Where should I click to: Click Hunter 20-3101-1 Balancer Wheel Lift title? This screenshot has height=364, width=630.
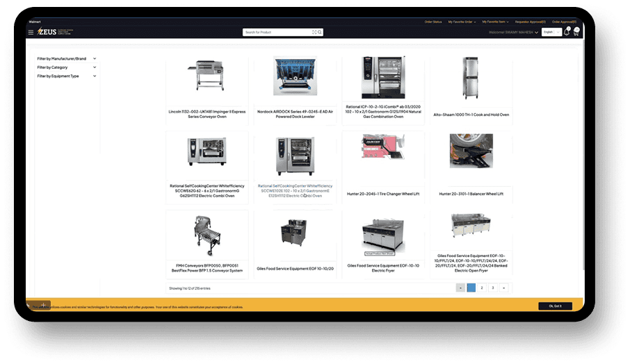[471, 194]
